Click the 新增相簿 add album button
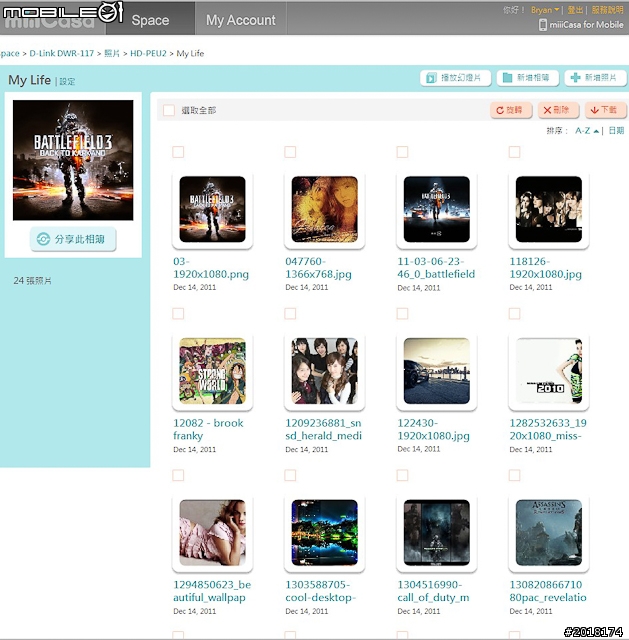 click(527, 78)
